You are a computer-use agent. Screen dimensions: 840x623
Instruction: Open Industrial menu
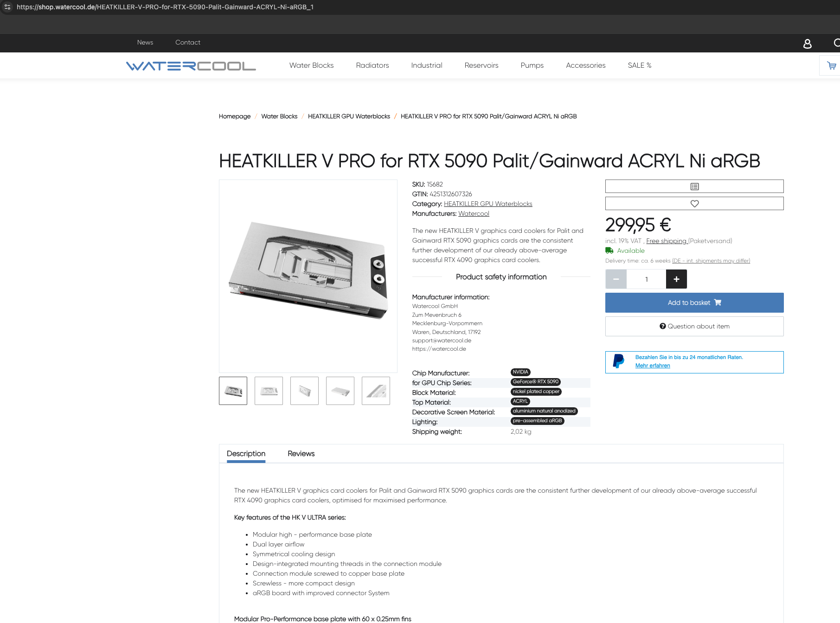427,65
